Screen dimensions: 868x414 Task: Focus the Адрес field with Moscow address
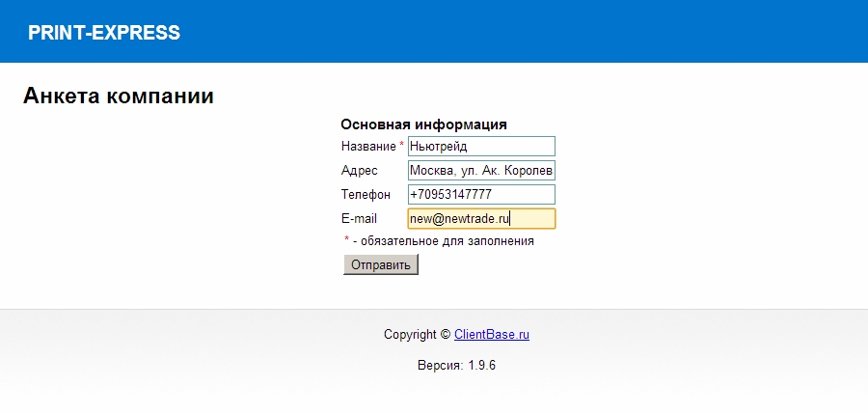pos(481,171)
